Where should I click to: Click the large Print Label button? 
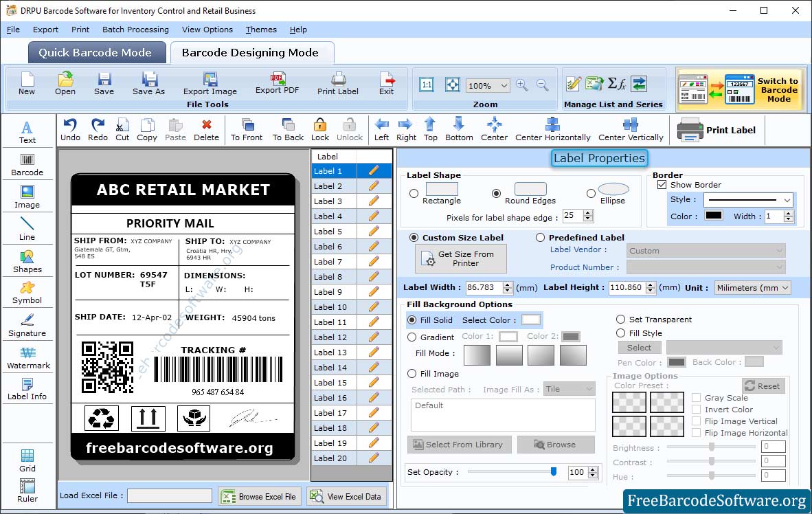[x=717, y=130]
